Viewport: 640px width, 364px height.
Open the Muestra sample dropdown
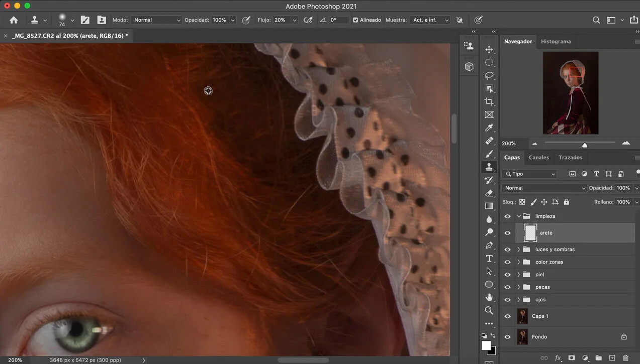(x=430, y=20)
